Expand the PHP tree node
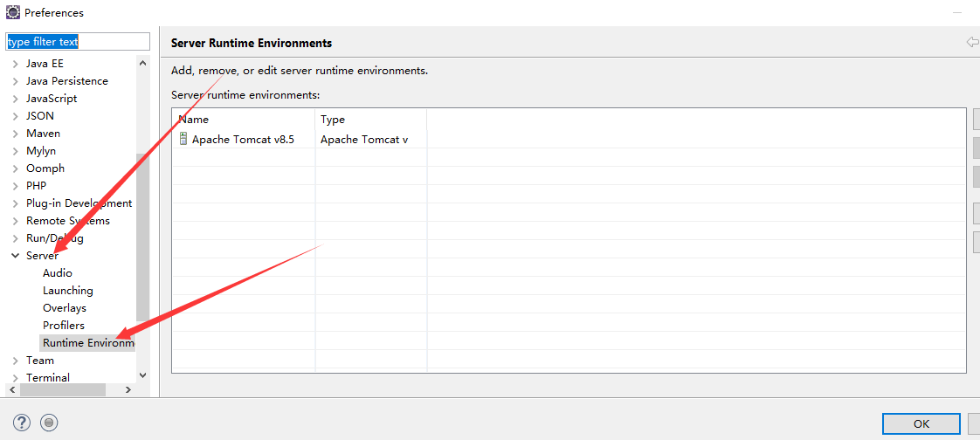980x440 pixels. point(16,186)
